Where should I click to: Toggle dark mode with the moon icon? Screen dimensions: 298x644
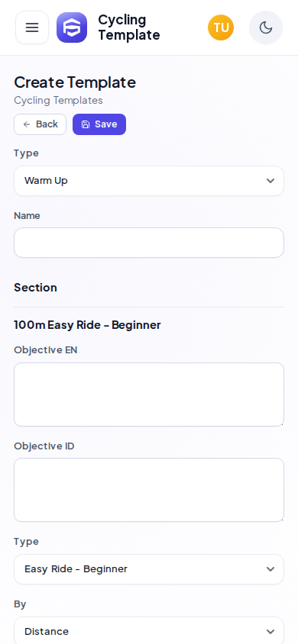(266, 27)
